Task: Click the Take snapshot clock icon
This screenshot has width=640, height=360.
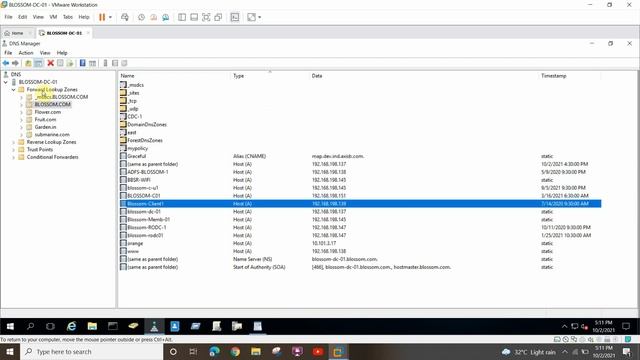Action: coord(141,17)
